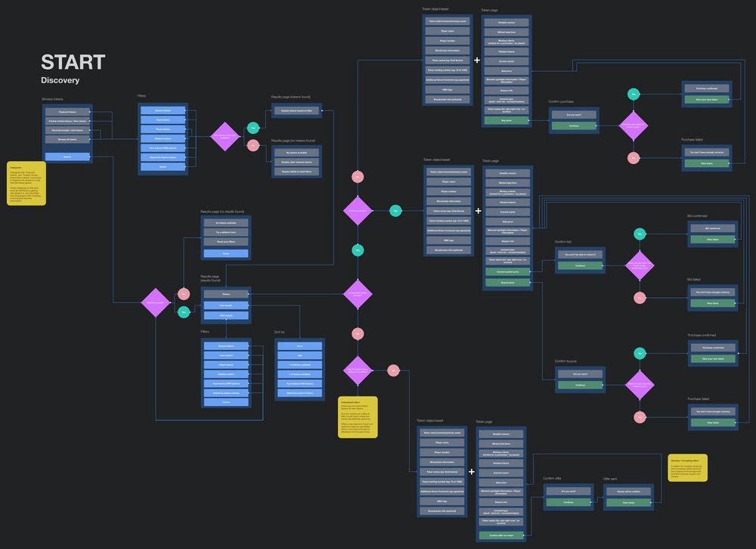This screenshot has height=549, width=756.
Task: Click the green 'Confirm offer for token' button
Action: [x=501, y=535]
